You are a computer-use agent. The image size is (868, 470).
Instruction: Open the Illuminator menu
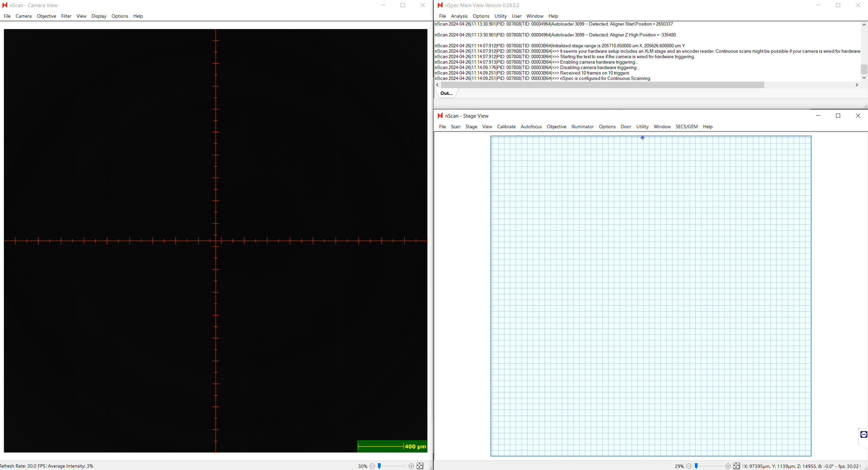coord(582,127)
